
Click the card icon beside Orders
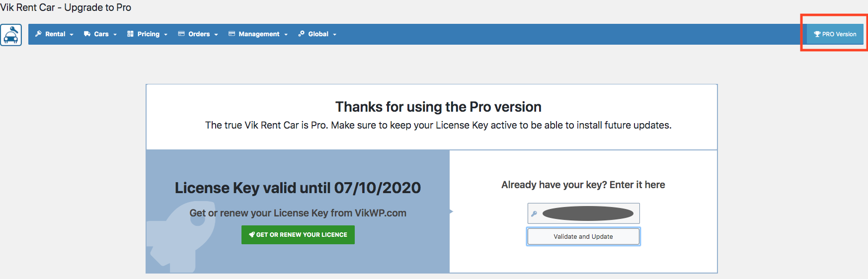click(x=181, y=34)
